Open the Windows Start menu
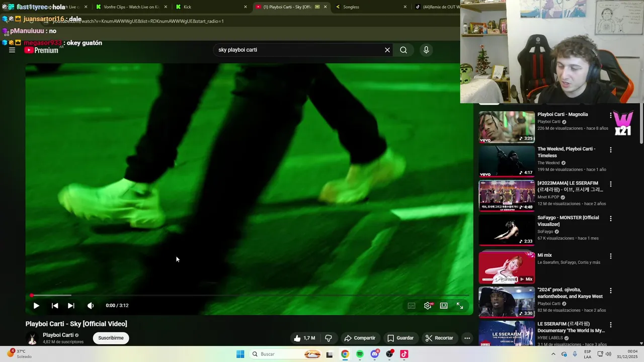The image size is (644, 362). [x=240, y=354]
